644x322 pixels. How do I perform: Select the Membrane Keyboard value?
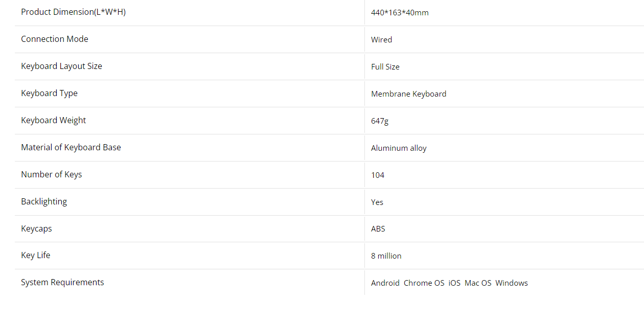point(408,94)
